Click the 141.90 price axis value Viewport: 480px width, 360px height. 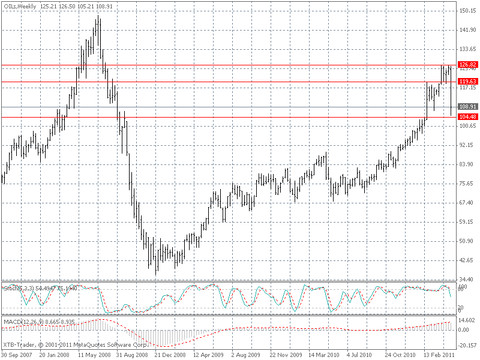(468, 30)
